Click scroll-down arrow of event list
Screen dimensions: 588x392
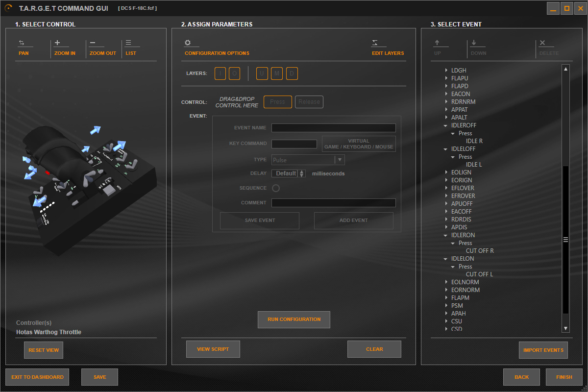pos(565,328)
